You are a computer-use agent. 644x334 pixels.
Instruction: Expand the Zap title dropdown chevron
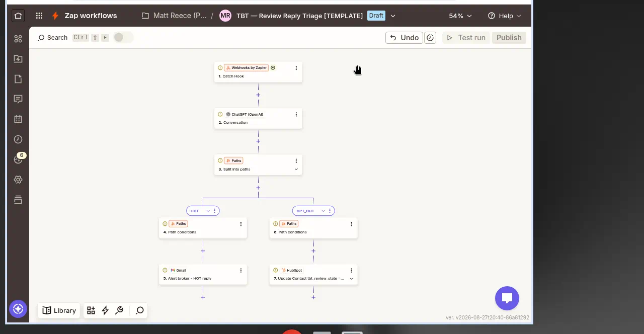pos(393,16)
